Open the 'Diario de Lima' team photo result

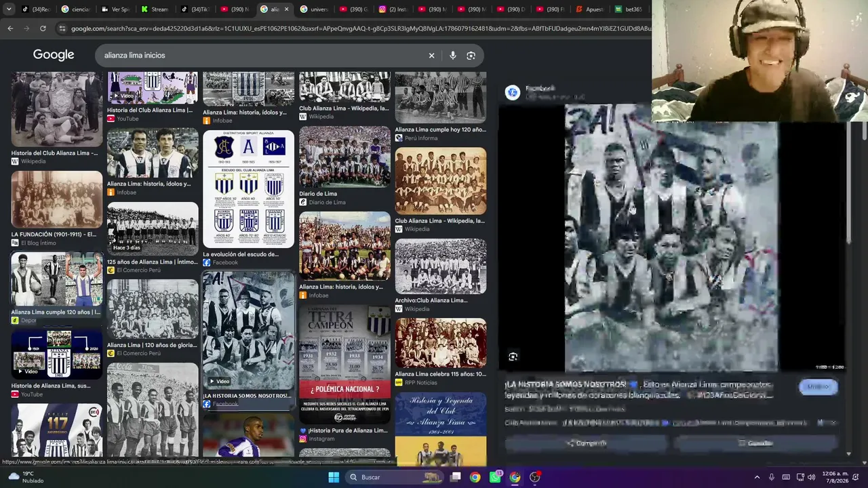tap(344, 157)
